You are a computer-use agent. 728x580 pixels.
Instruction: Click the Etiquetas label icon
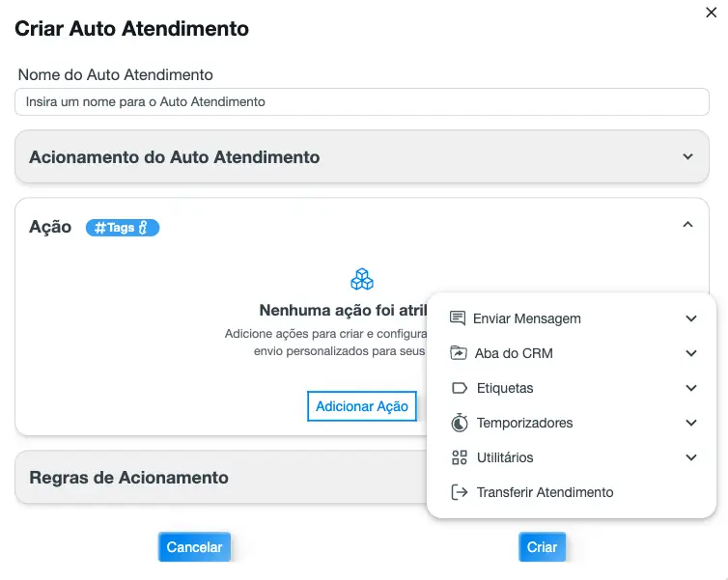(x=460, y=388)
